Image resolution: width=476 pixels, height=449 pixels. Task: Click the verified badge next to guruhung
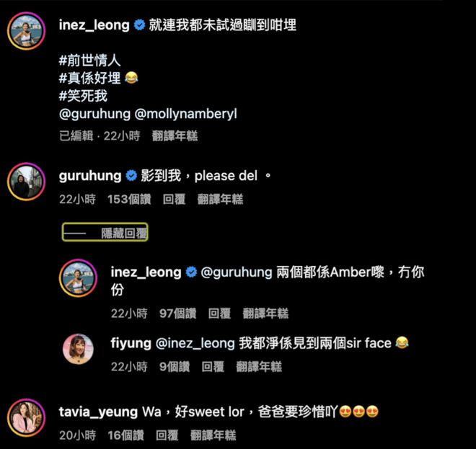131,176
